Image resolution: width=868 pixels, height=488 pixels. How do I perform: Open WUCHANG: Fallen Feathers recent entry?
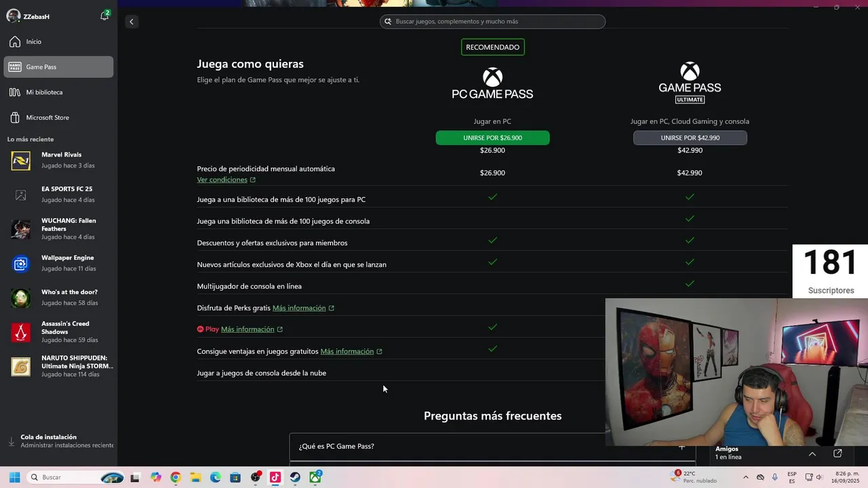pyautogui.click(x=58, y=229)
